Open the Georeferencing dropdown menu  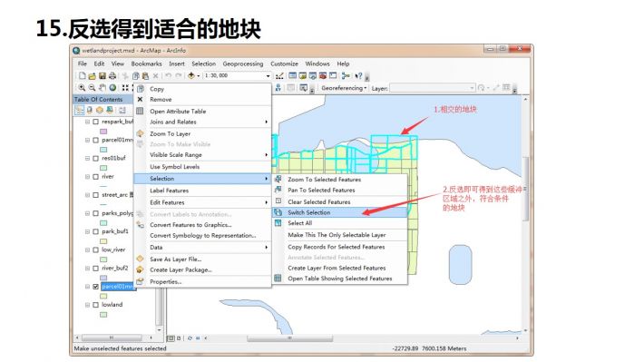point(344,88)
